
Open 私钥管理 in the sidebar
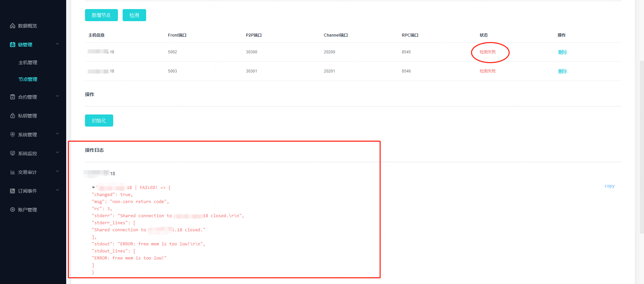click(x=28, y=116)
